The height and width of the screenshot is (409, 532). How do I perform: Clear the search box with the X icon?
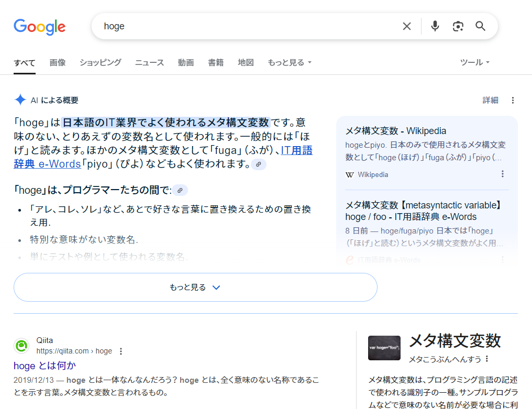click(407, 26)
